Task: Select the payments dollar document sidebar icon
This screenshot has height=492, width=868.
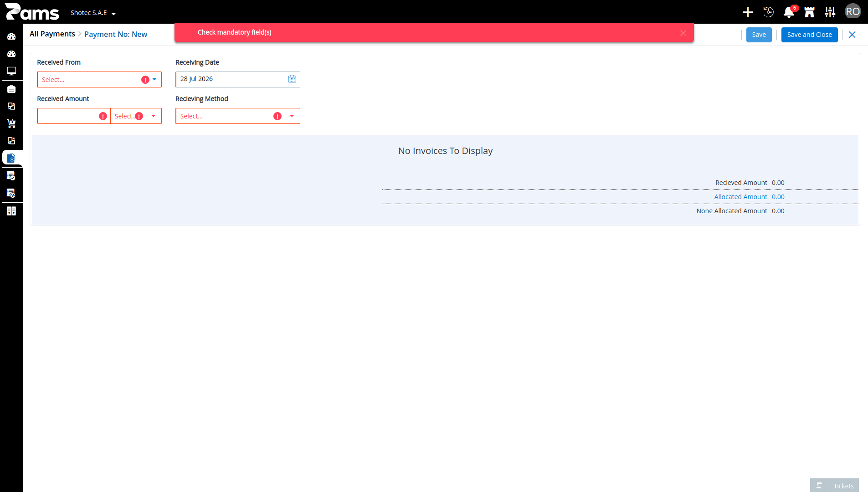Action: click(11, 158)
